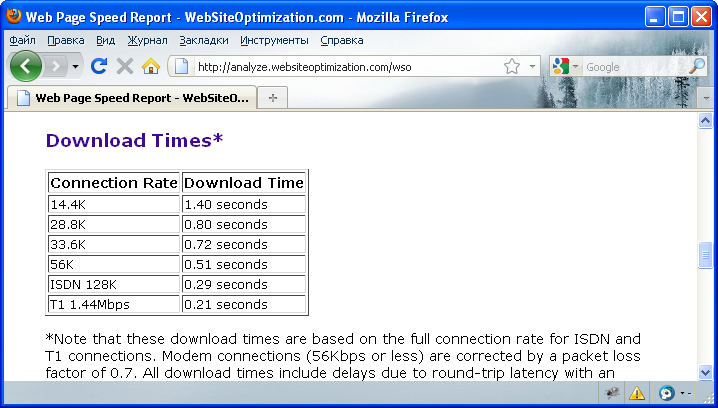This screenshot has width=718, height=408.
Task: Click the scrollbar down arrow
Action: (x=705, y=372)
